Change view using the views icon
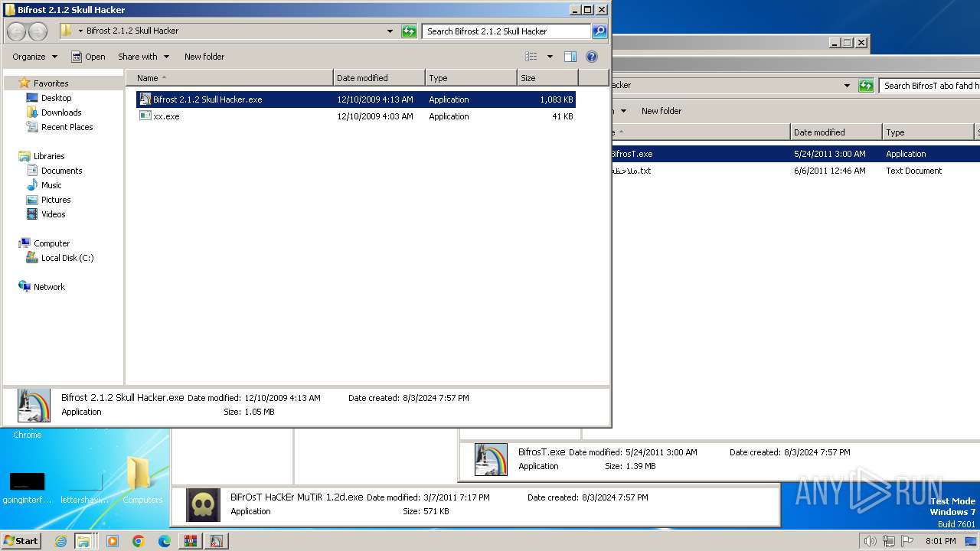The image size is (980, 551). pyautogui.click(x=531, y=57)
